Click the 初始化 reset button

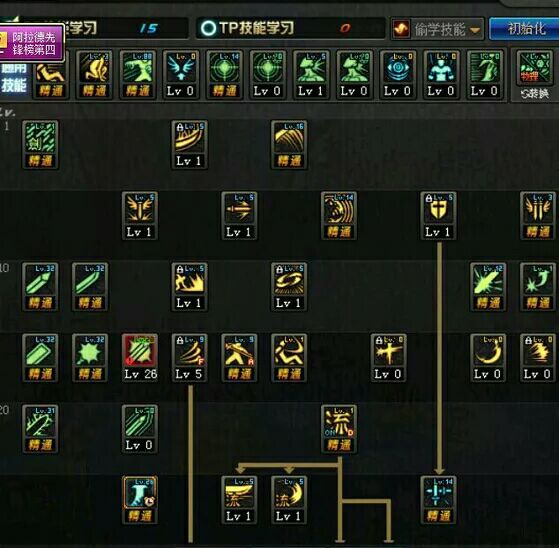[x=524, y=28]
